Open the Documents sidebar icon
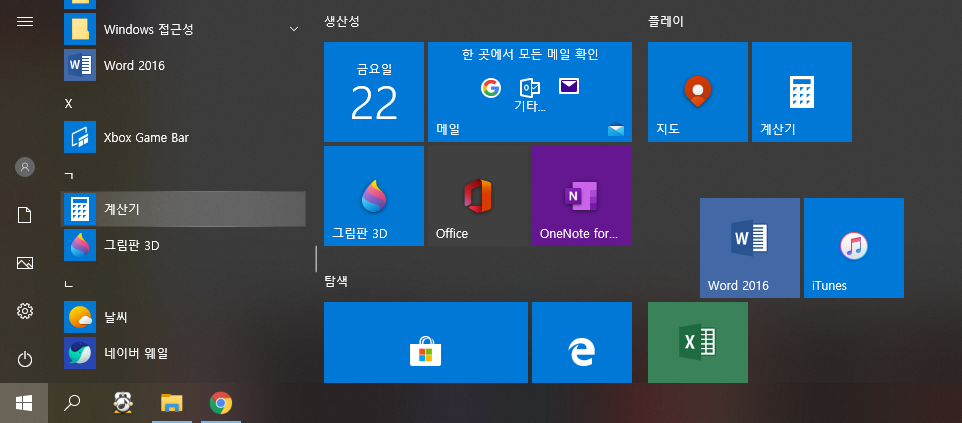Viewport: 962px width, 423px height. pyautogui.click(x=25, y=215)
